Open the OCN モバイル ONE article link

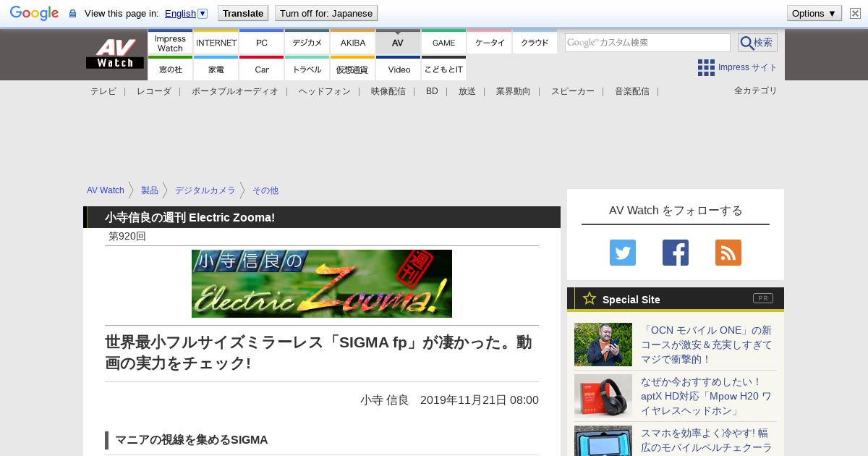(x=707, y=345)
